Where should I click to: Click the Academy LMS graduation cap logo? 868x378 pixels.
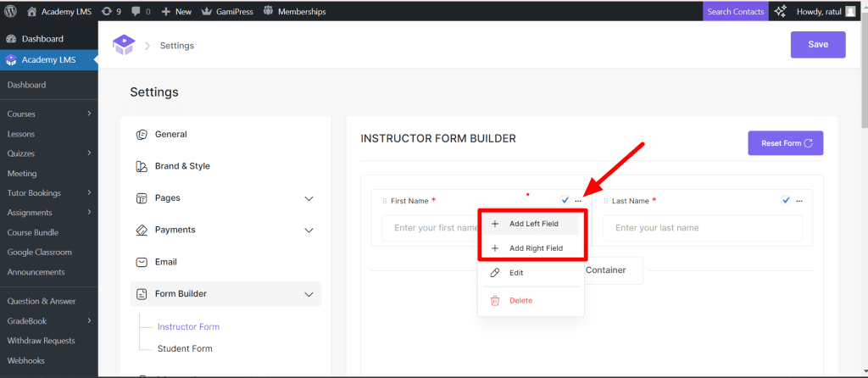124,45
